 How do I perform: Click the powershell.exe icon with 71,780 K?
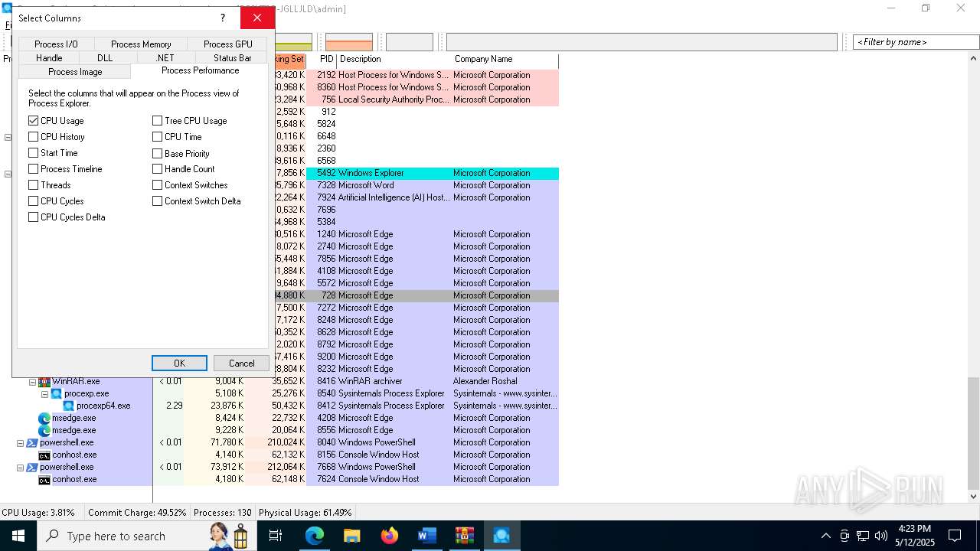tap(32, 442)
